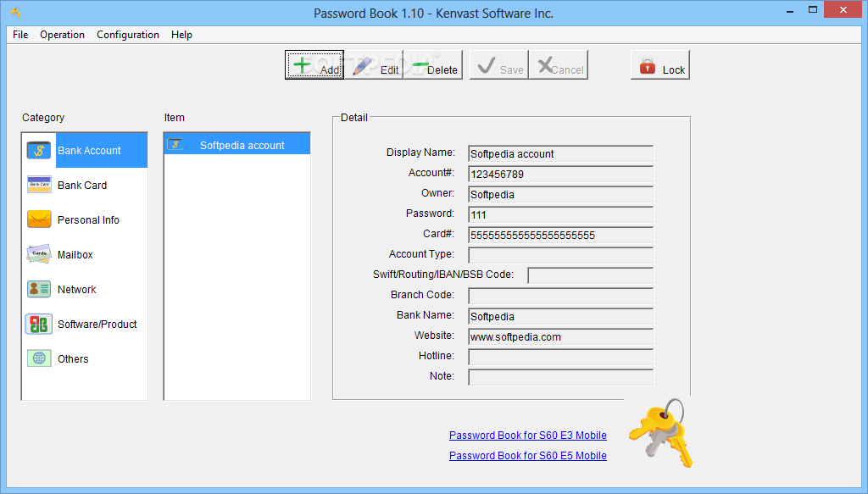The width and height of the screenshot is (868, 494).
Task: Open the Configuration menu
Action: tap(128, 34)
